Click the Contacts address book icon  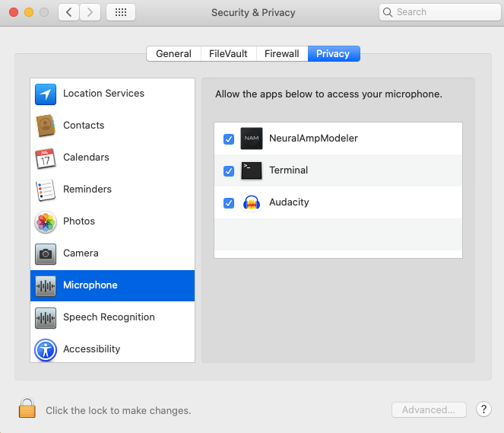pyautogui.click(x=46, y=126)
